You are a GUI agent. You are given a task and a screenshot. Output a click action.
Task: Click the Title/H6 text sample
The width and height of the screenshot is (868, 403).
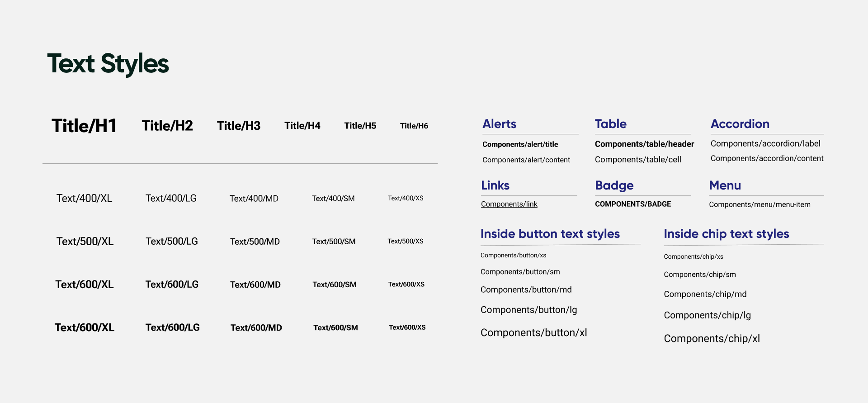pos(414,126)
